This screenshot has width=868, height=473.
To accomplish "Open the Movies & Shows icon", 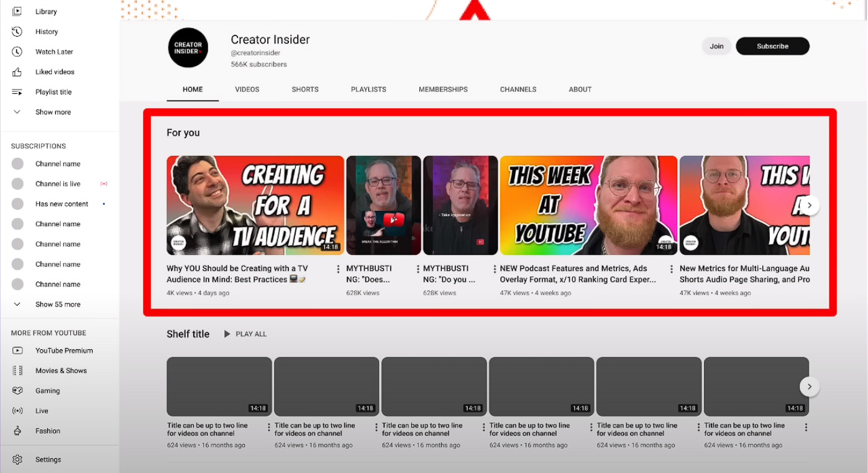I will click(x=17, y=370).
